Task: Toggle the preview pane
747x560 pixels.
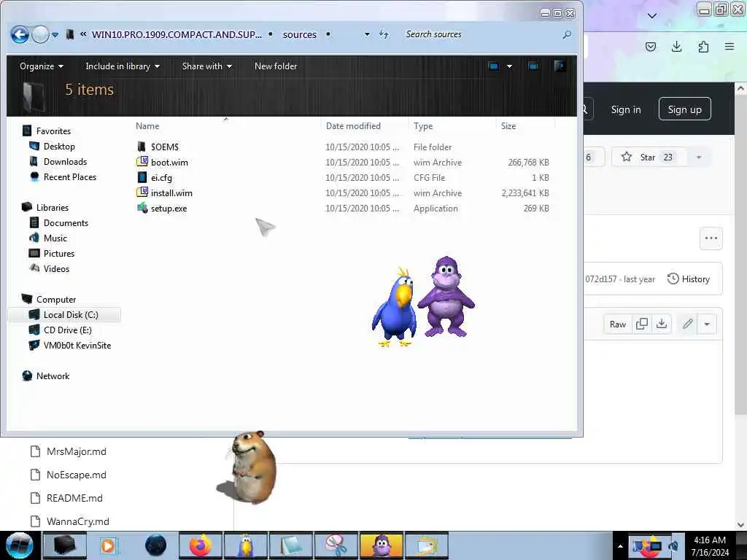Action: pyautogui.click(x=533, y=66)
